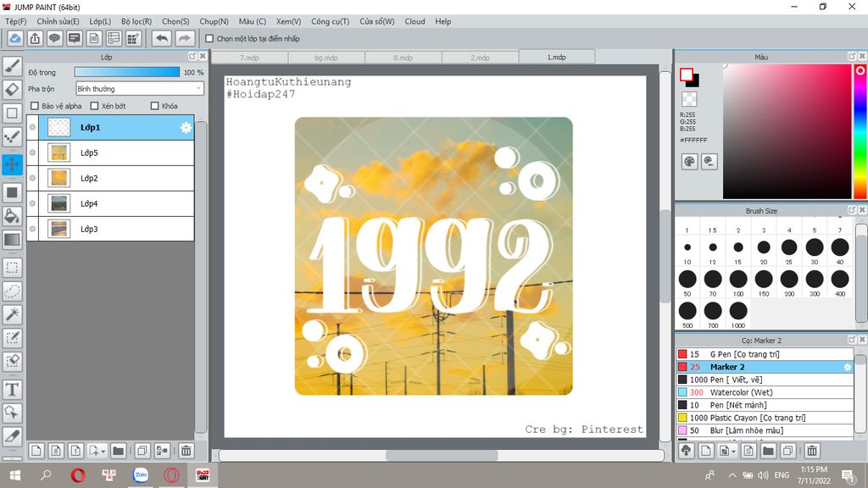Select the Plastic Crayon brush

tap(765, 418)
